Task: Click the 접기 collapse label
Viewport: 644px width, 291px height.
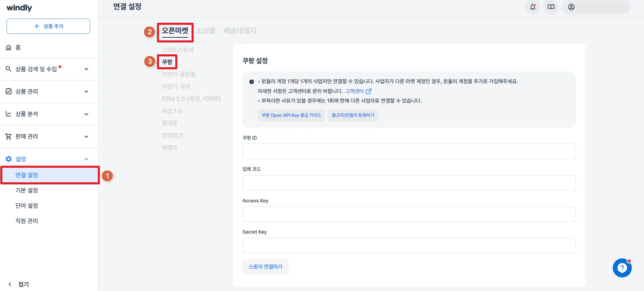Action: (23, 284)
